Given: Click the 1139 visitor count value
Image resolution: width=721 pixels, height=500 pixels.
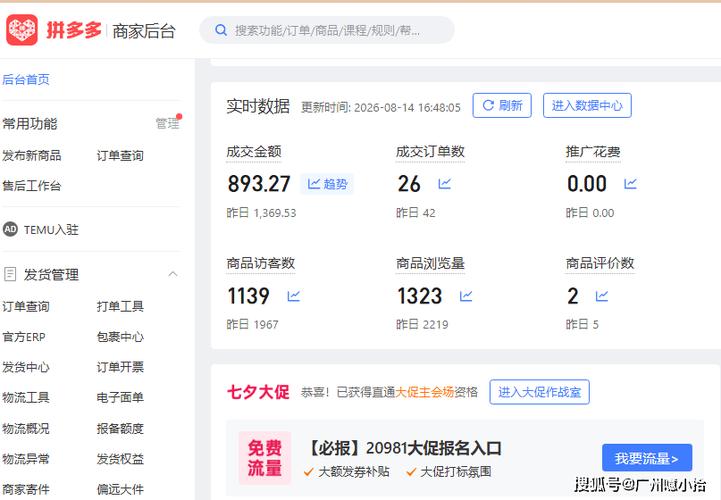Looking at the screenshot, I should (249, 296).
